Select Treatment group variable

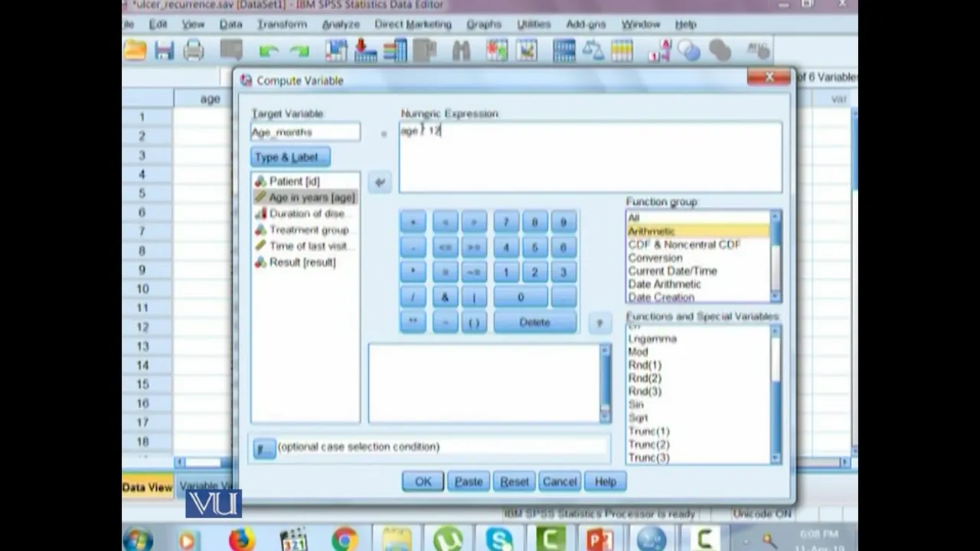tap(305, 230)
